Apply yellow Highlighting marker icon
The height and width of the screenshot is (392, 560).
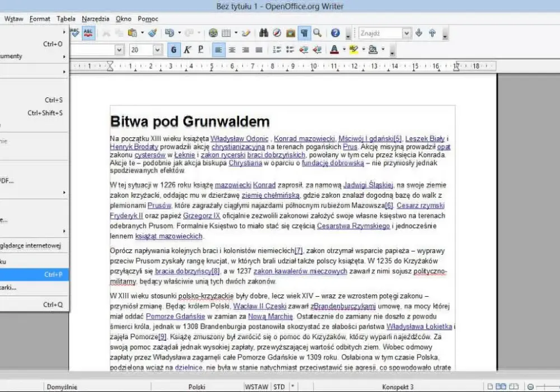pos(353,50)
